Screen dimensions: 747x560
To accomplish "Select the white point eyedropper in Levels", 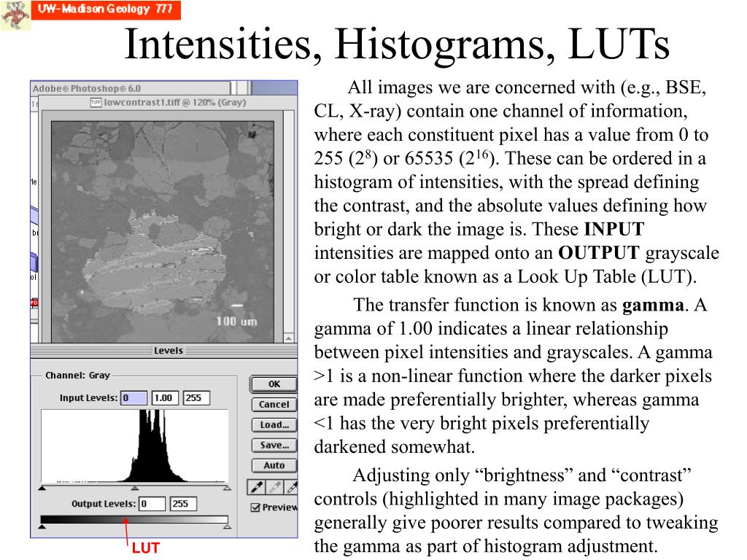I will pos(291,486).
